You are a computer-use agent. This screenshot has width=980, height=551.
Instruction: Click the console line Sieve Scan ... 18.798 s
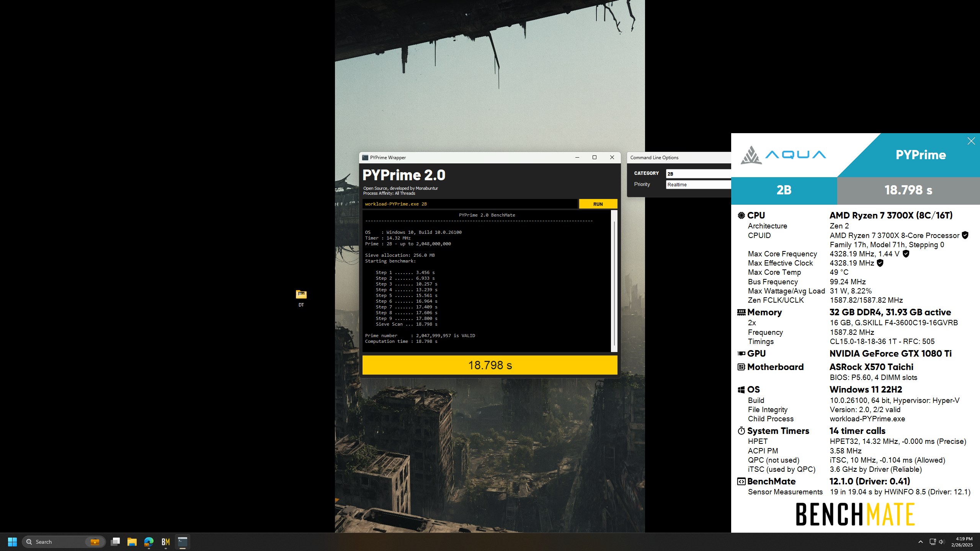(406, 324)
